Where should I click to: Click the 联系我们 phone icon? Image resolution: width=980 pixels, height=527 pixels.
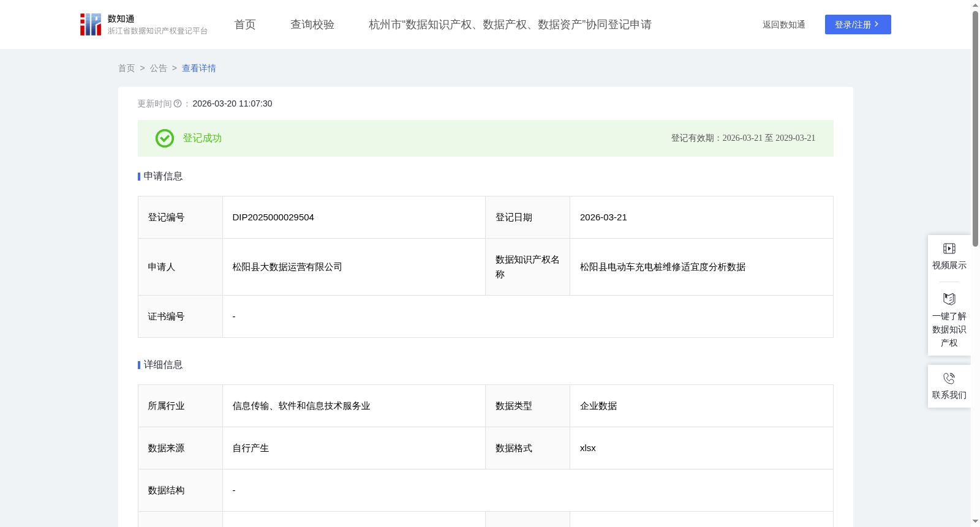[x=949, y=378]
